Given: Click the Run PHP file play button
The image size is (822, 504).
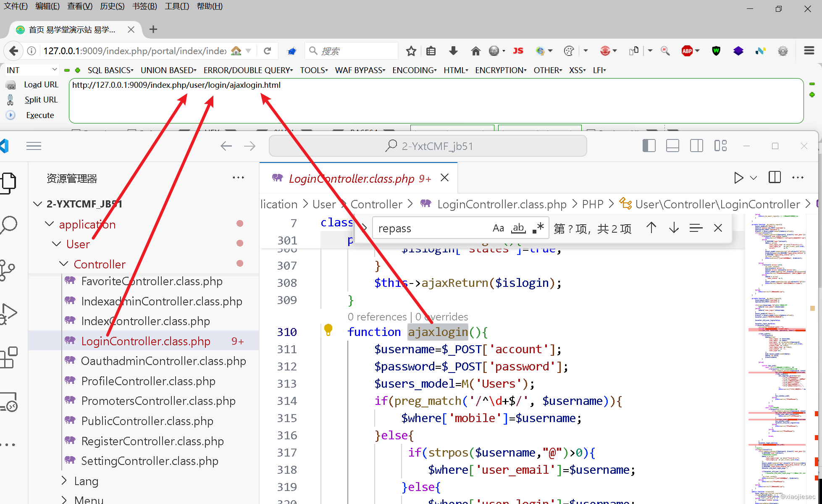Looking at the screenshot, I should coord(738,178).
